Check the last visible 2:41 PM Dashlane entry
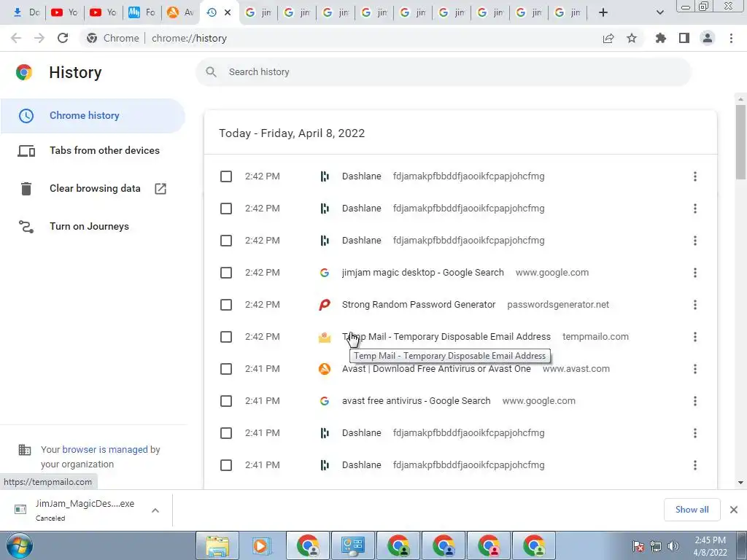The height and width of the screenshot is (560, 747). pyautogui.click(x=226, y=465)
